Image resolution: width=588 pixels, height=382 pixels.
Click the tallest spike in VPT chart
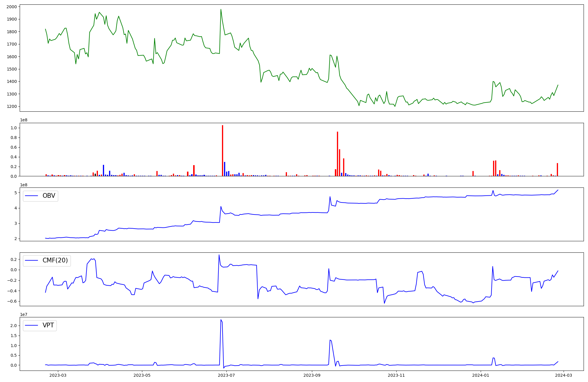[x=221, y=320]
